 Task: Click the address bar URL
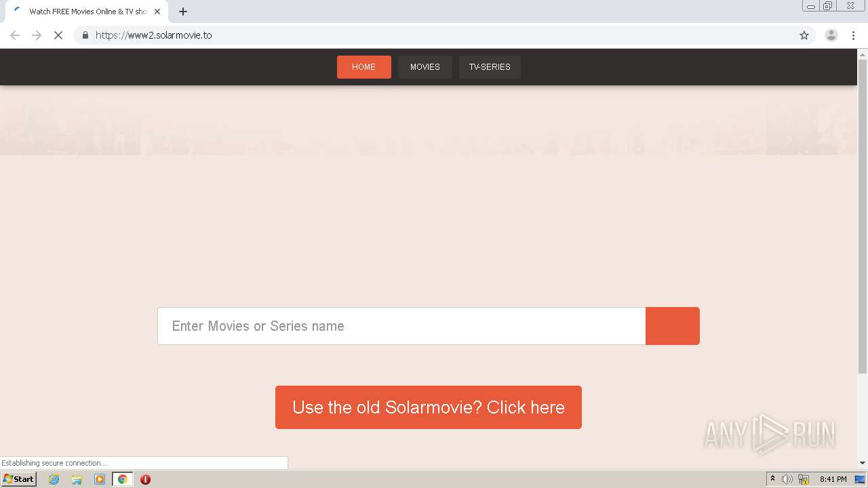click(x=154, y=35)
